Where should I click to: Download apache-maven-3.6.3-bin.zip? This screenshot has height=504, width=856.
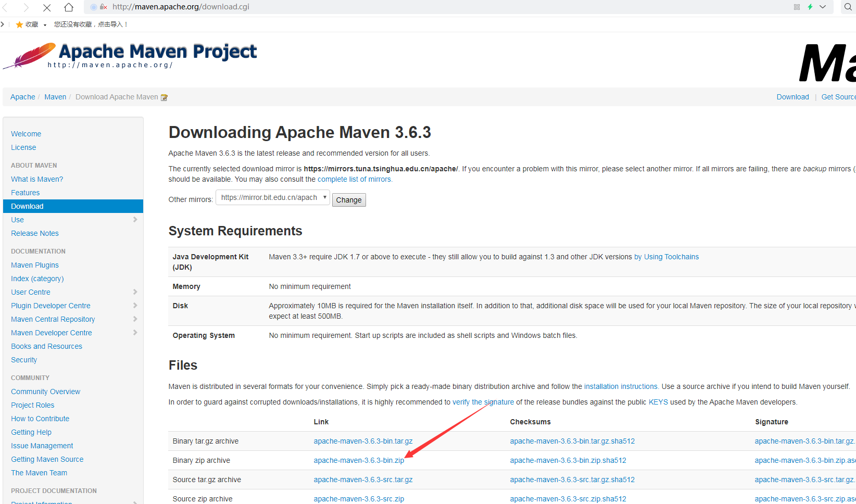(x=359, y=460)
